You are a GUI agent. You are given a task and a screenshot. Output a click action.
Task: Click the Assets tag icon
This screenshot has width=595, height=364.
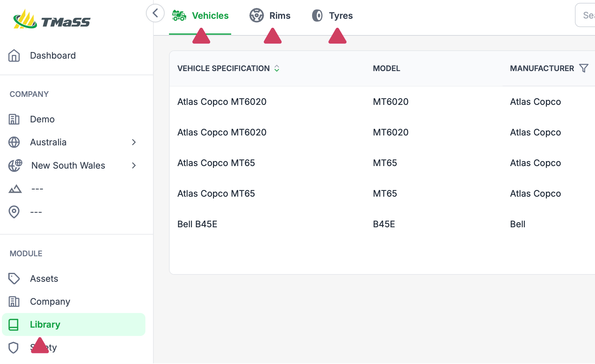point(14,279)
